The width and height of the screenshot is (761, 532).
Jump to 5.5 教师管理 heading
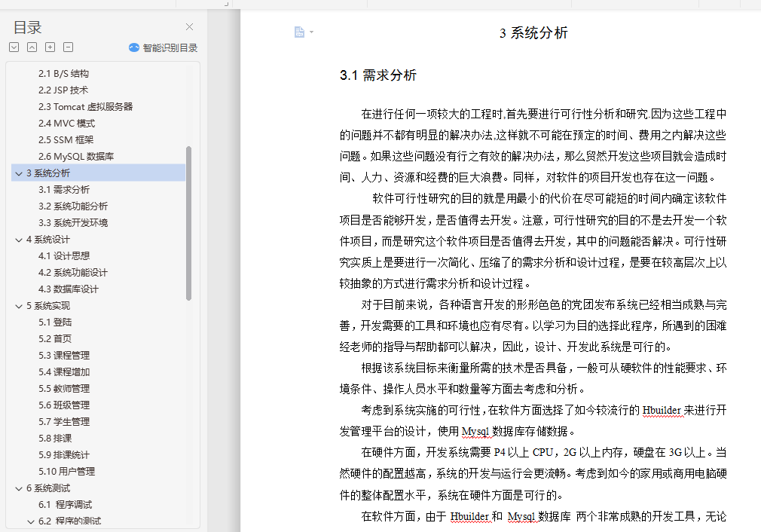pos(64,389)
